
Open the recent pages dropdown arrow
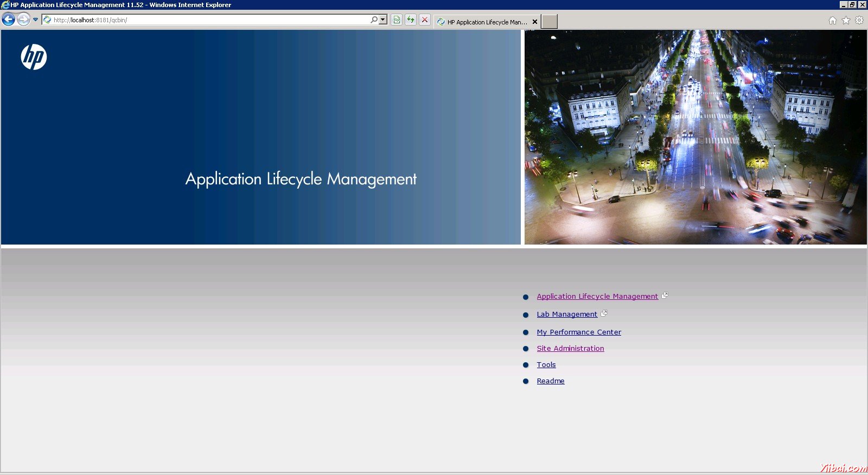[x=36, y=20]
